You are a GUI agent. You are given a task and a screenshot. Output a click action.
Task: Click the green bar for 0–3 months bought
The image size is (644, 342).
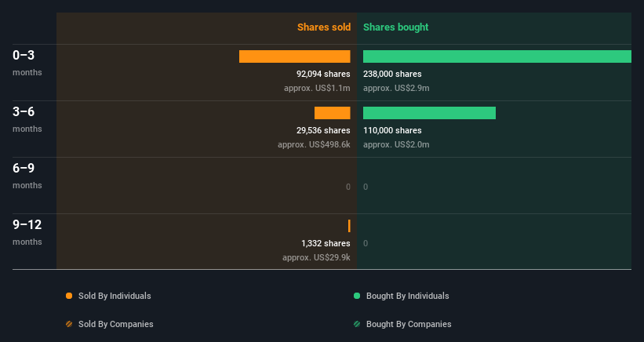pos(497,56)
